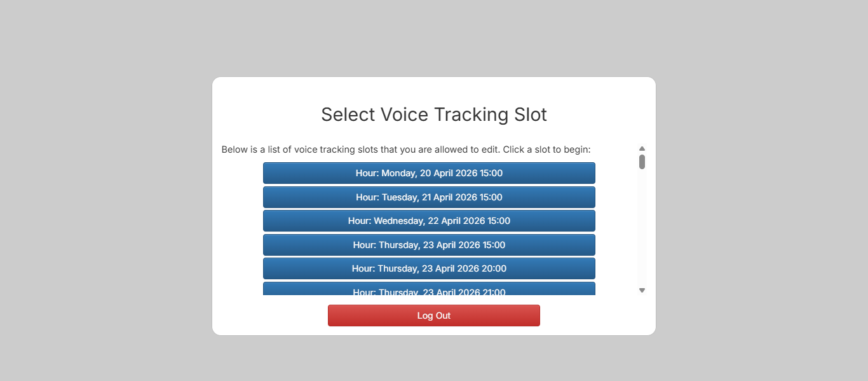Edit the Wednesday 15:00 voice tracking hour
The width and height of the screenshot is (868, 381).
(x=429, y=221)
